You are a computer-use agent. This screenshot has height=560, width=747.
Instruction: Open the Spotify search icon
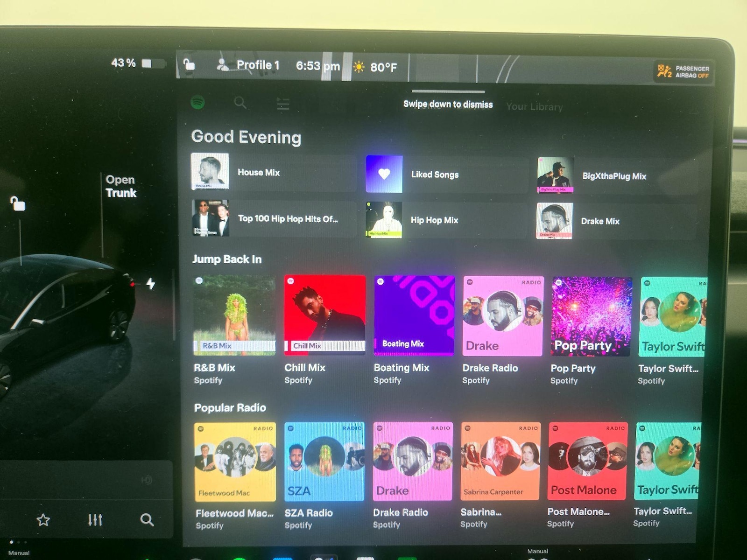click(x=240, y=102)
